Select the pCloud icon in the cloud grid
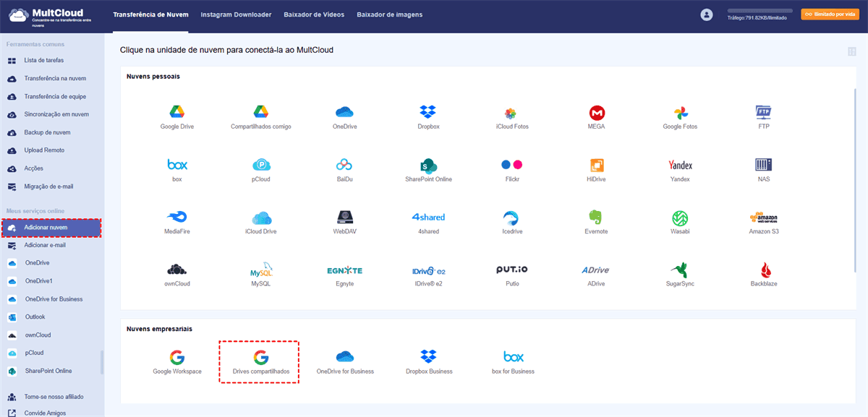 click(x=261, y=165)
